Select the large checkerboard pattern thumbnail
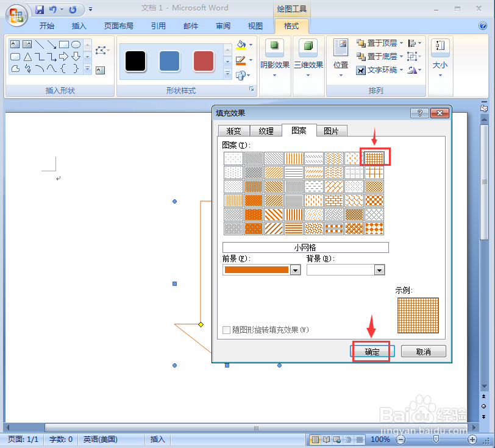Viewport: 495px width, 448px height. (374, 201)
